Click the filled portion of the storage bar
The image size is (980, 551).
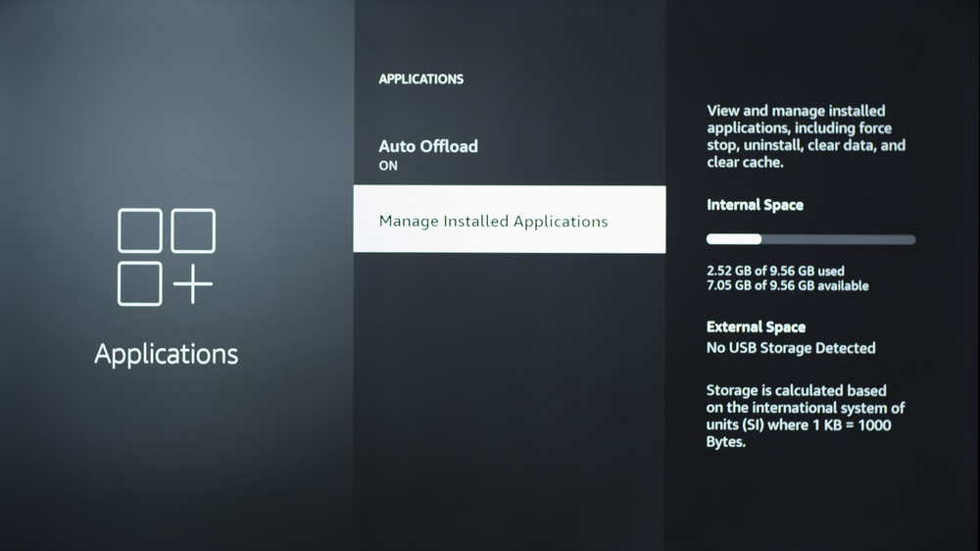tap(734, 239)
